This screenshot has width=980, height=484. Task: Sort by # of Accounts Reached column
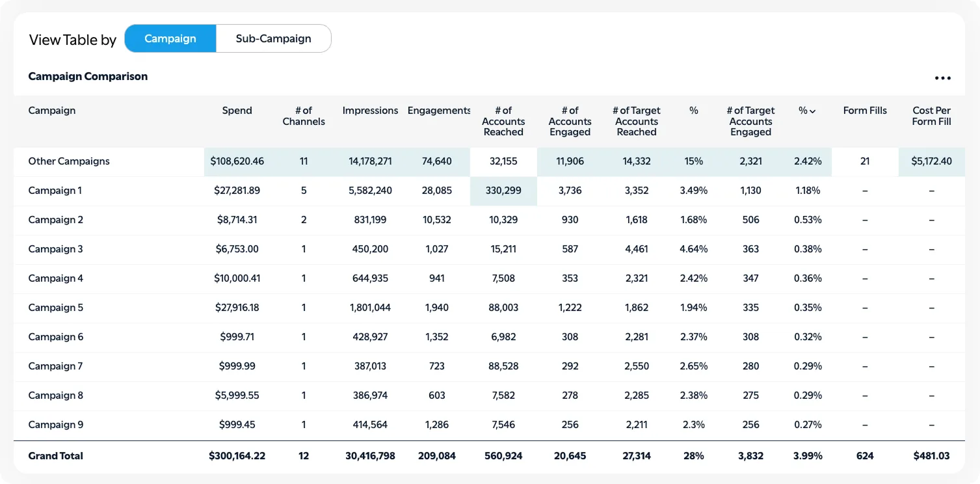click(x=503, y=121)
